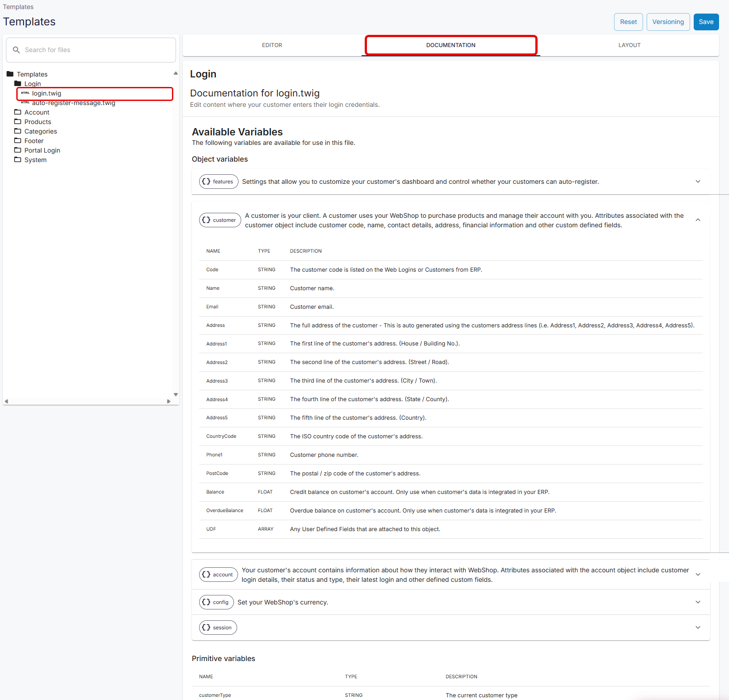The width and height of the screenshot is (729, 700).
Task: Click the Reset button
Action: [x=628, y=22]
